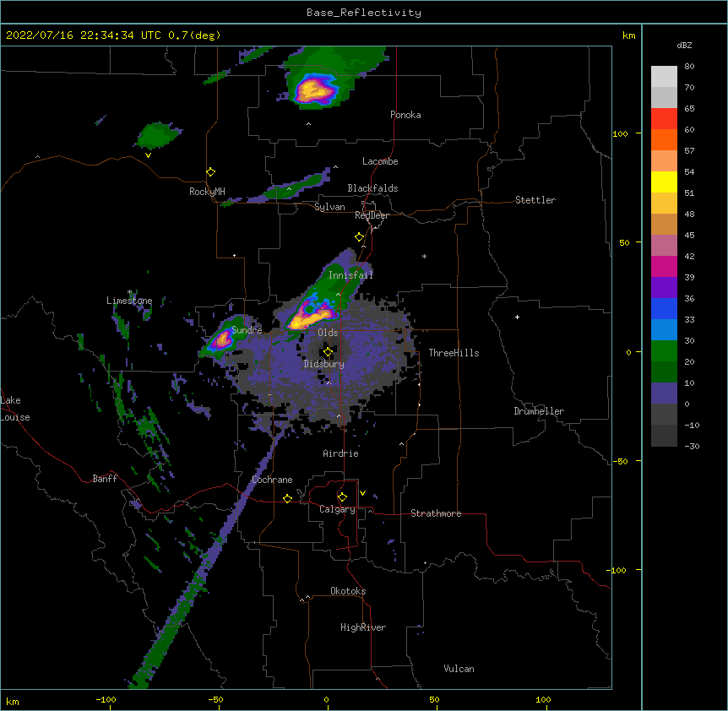Image resolution: width=728 pixels, height=711 pixels.
Task: Click the Ponoka town label
Action: pyautogui.click(x=405, y=115)
